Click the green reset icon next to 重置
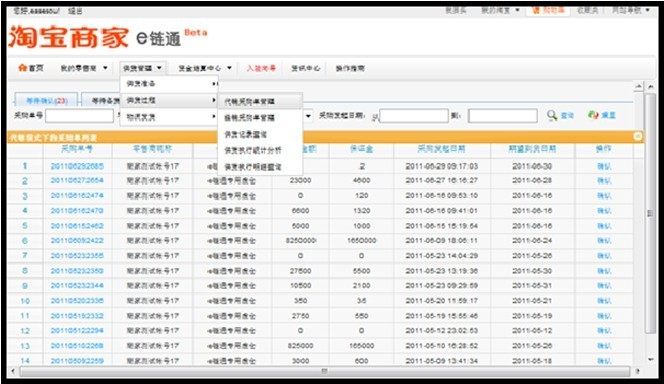 click(x=593, y=115)
